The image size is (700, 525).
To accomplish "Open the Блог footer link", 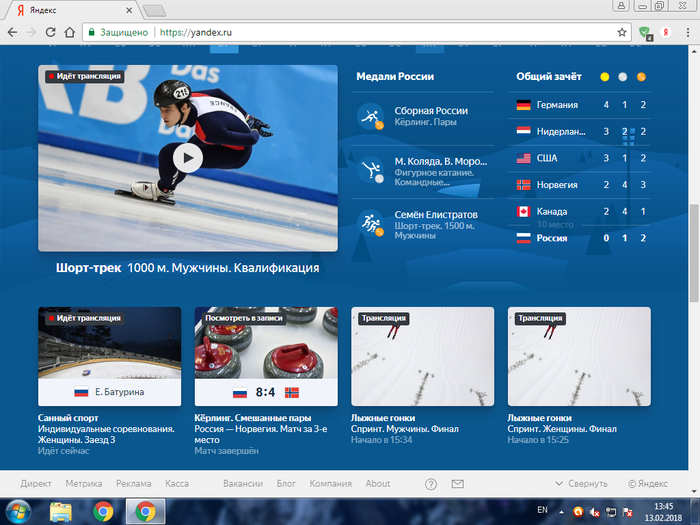I will click(x=286, y=483).
